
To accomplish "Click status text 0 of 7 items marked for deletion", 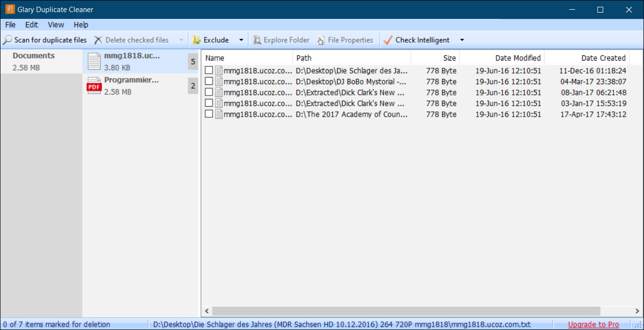I will [57, 325].
